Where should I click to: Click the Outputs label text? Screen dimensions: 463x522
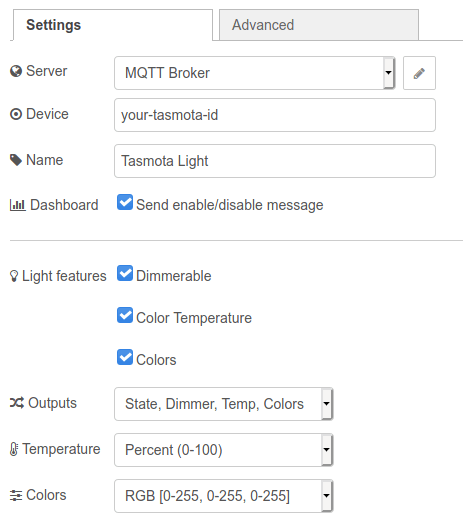click(x=53, y=403)
